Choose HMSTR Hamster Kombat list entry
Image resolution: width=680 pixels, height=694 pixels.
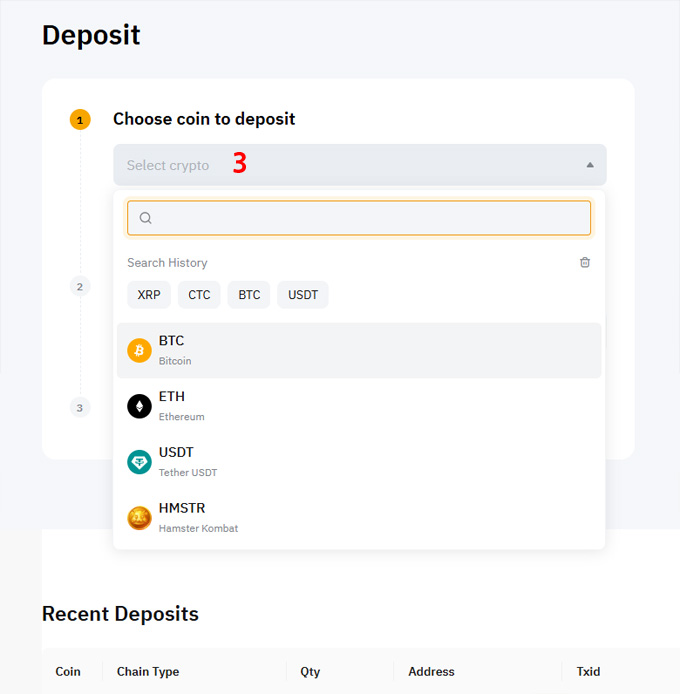pyautogui.click(x=359, y=518)
